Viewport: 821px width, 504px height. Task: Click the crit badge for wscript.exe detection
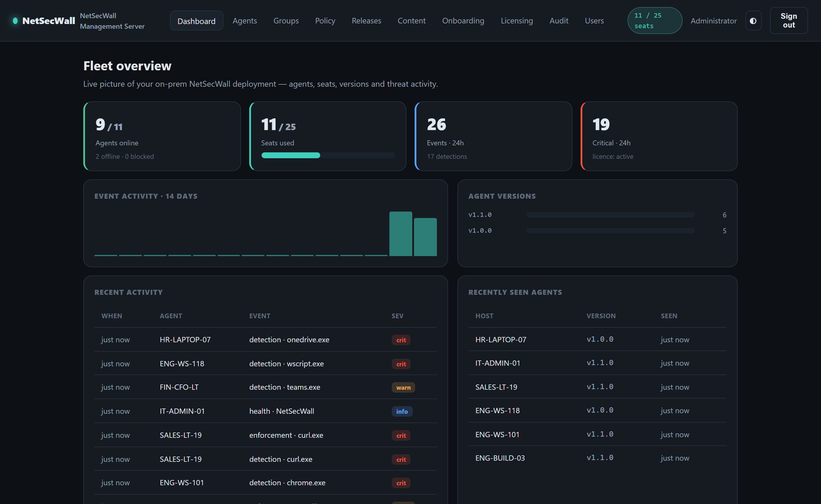(x=401, y=364)
